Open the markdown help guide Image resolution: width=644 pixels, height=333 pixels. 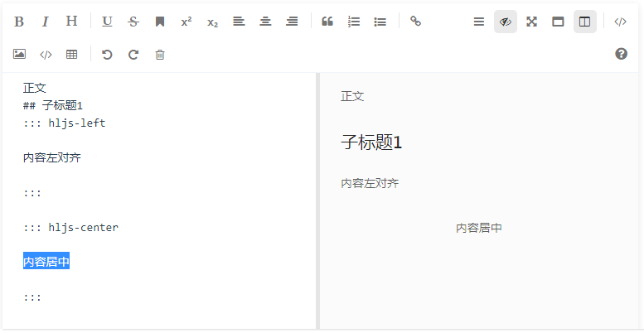click(x=621, y=54)
